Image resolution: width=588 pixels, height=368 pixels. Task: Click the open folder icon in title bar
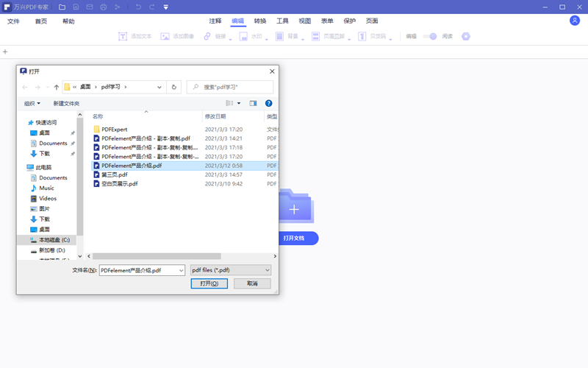coord(62,7)
